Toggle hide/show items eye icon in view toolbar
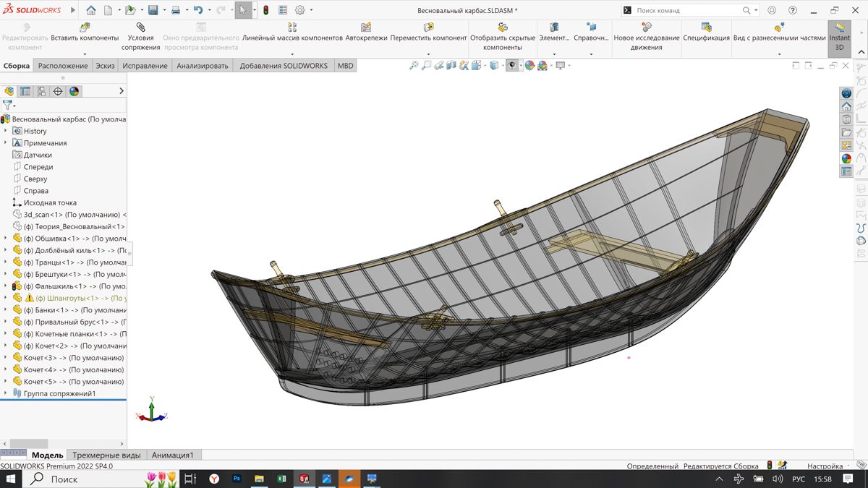Viewport: 868px width, 488px height. tap(512, 66)
